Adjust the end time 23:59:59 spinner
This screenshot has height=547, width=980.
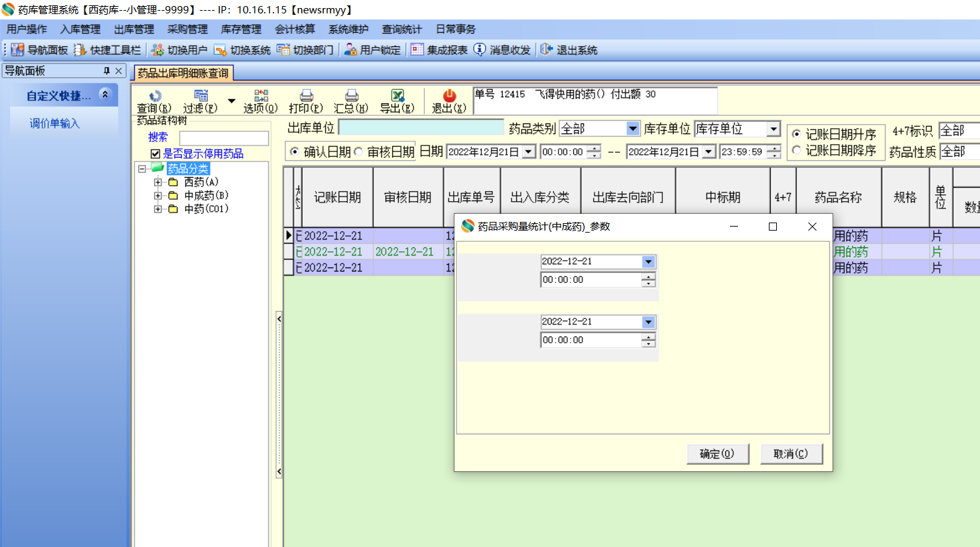point(774,152)
